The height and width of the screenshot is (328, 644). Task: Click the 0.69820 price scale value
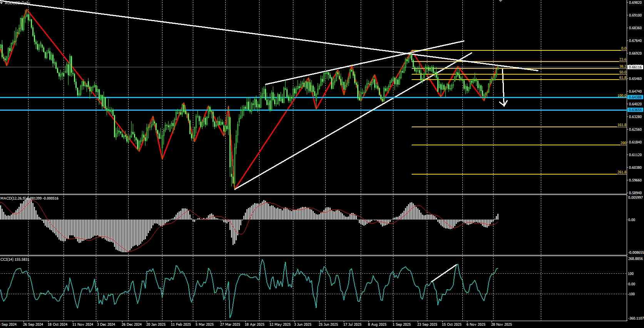(x=635, y=2)
